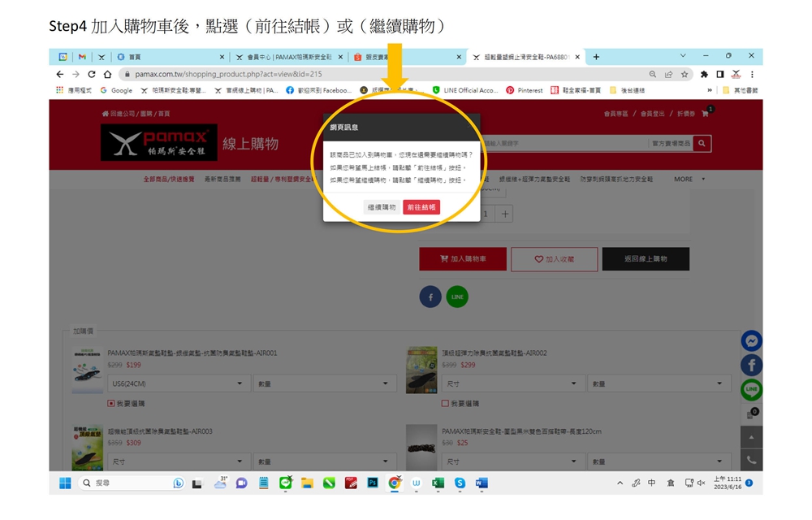Open the 官方賣場商品 search scope selector
This screenshot has width=812, height=520.
[672, 144]
